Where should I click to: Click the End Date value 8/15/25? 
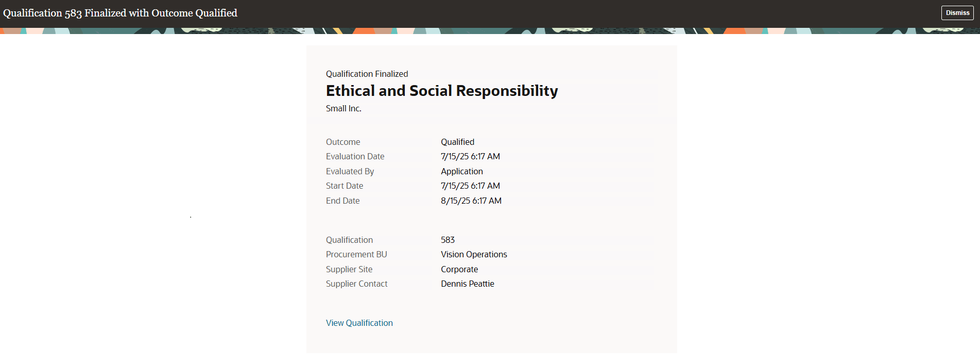pyautogui.click(x=471, y=201)
